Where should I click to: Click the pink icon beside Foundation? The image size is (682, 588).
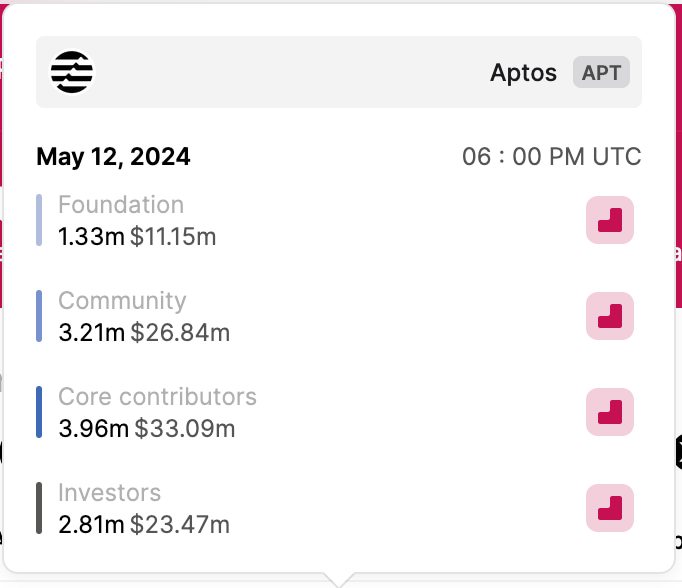coord(609,220)
